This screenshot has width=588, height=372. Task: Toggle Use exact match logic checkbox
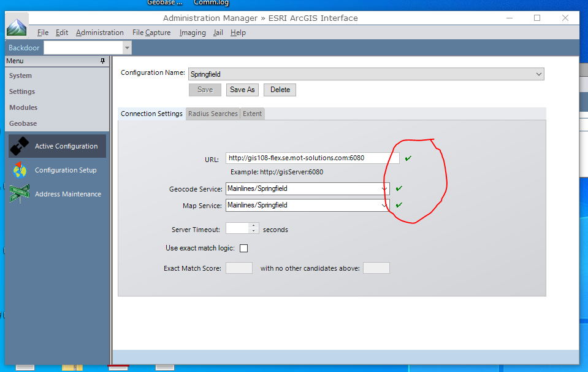point(244,248)
